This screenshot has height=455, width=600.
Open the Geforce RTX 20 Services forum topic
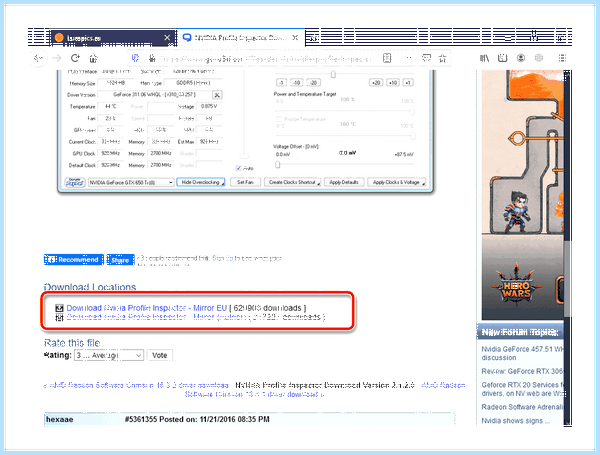click(x=522, y=389)
